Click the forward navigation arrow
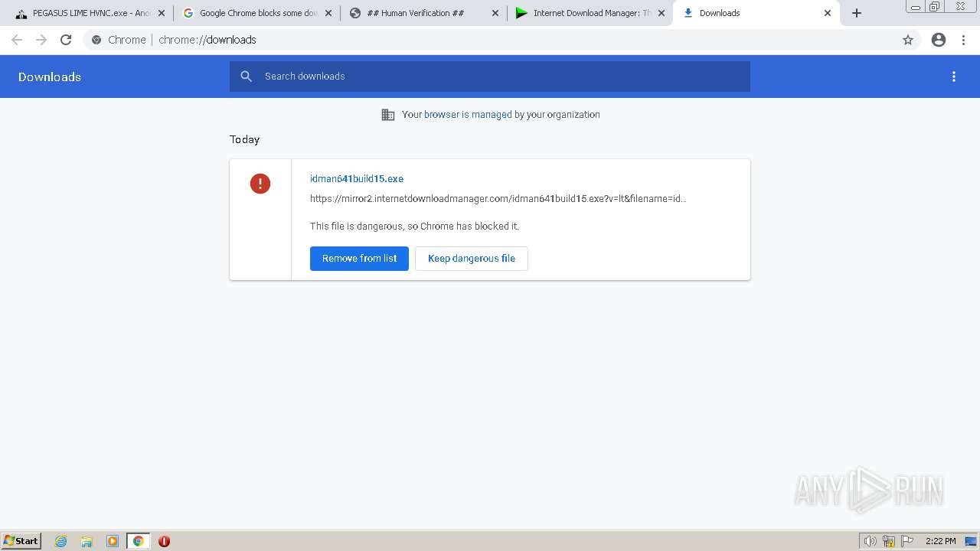The image size is (980, 551). (41, 40)
